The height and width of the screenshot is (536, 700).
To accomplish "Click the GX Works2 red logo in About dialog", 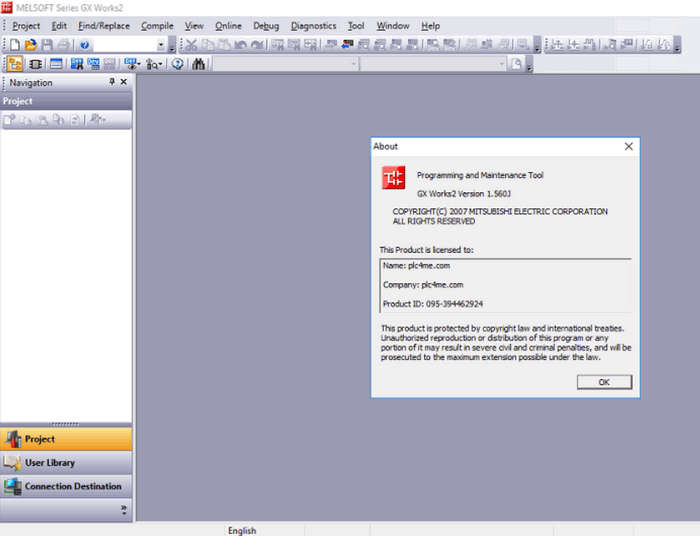I will point(393,178).
